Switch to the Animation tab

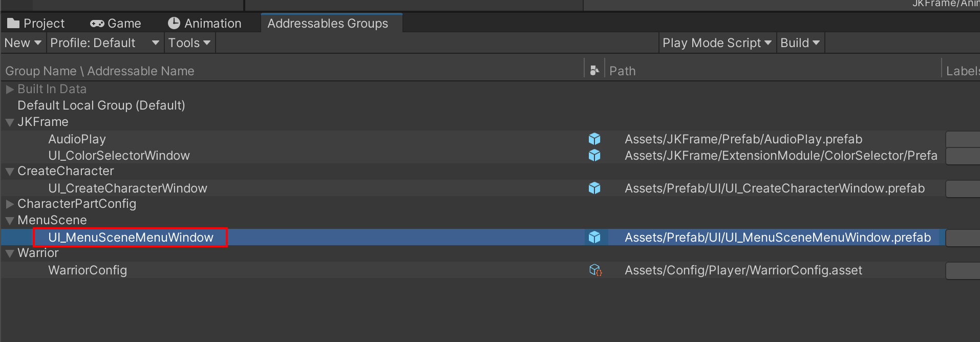205,24
